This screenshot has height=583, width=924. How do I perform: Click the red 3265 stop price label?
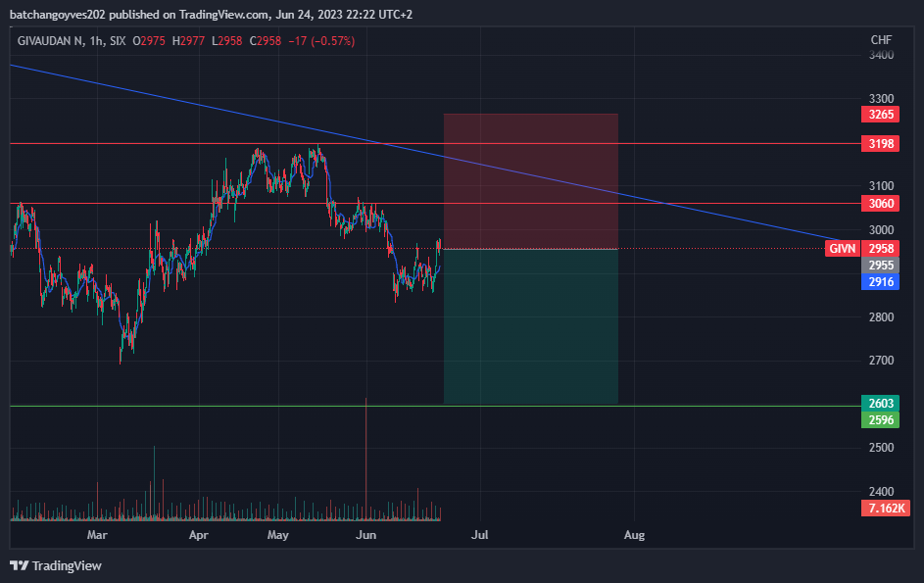[x=880, y=115]
